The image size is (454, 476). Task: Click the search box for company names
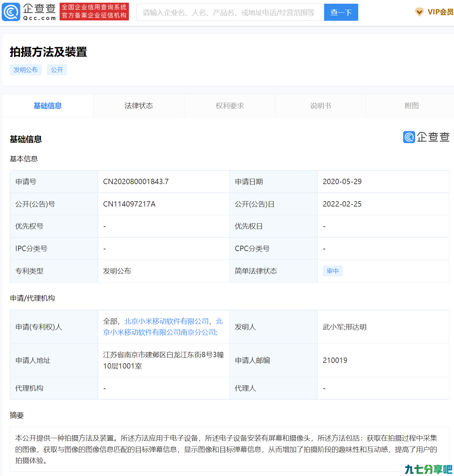[x=230, y=12]
